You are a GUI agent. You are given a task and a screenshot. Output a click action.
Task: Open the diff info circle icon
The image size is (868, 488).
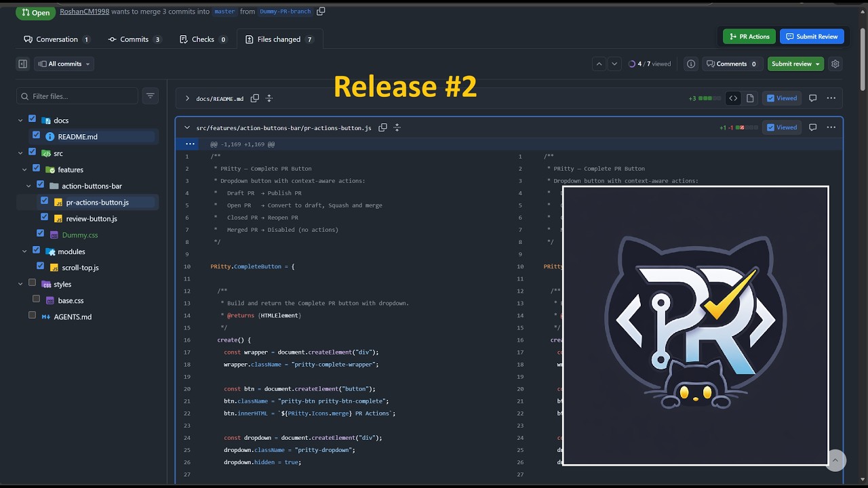691,64
